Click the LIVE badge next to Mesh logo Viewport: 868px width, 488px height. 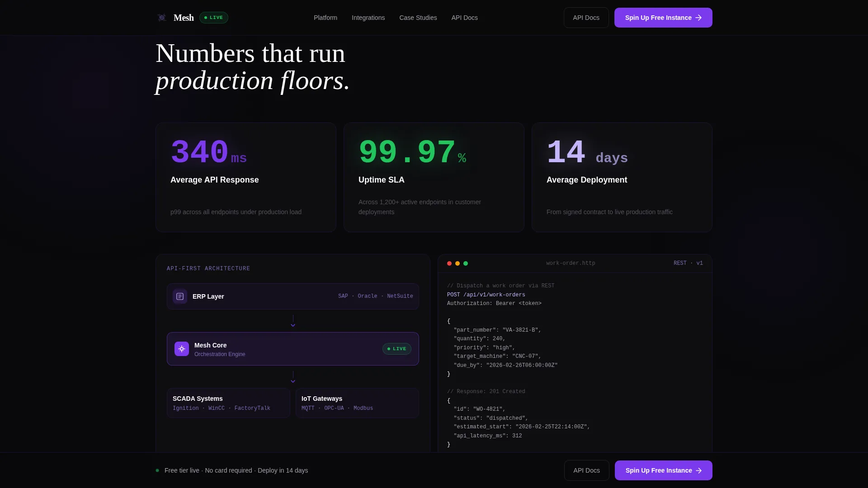(214, 18)
